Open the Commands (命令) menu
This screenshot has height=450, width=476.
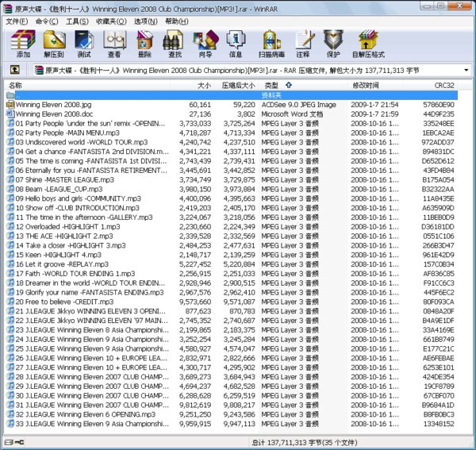(x=47, y=21)
